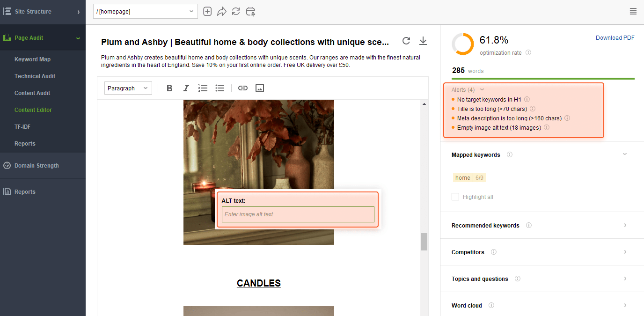
Task: Click the ALT text input field
Action: coord(298,214)
